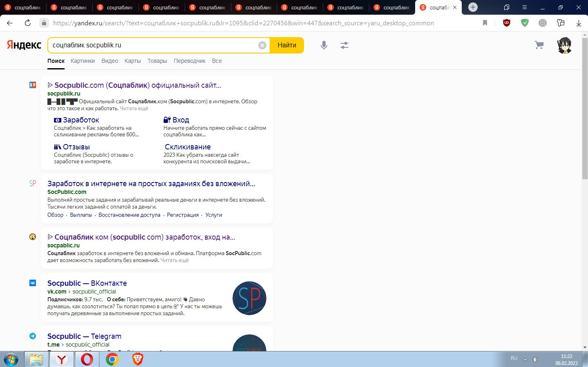Click the Telegram favicon of t.me result
The width and height of the screenshot is (588, 367).
[x=33, y=336]
